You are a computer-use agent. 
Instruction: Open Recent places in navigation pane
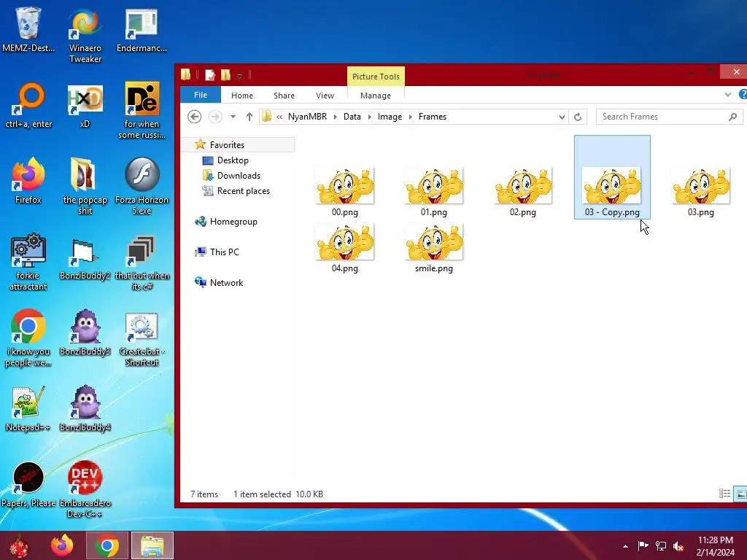pos(244,190)
